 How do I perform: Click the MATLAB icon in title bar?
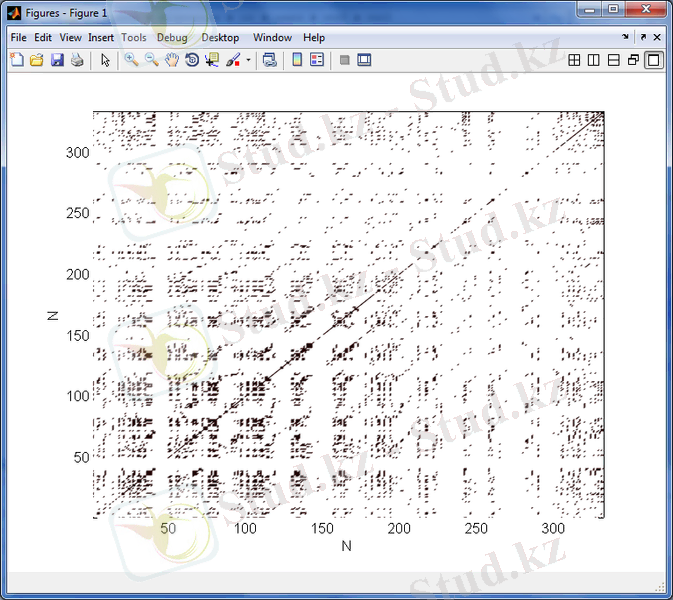14,13
